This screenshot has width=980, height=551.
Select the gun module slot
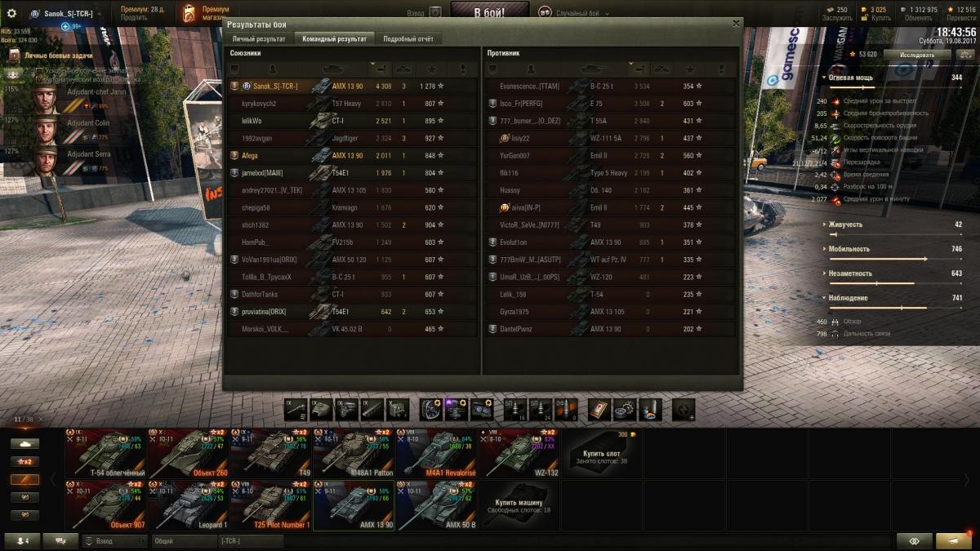(296, 408)
